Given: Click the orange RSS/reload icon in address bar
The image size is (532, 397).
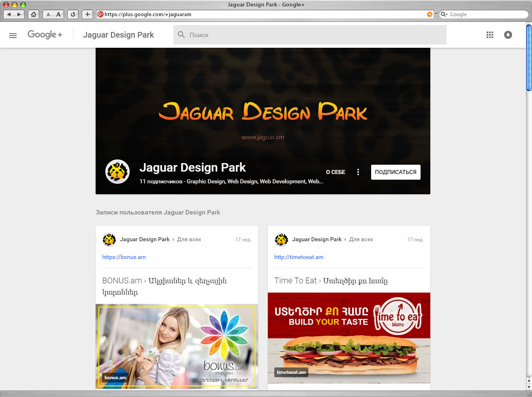Looking at the screenshot, I should coord(429,14).
